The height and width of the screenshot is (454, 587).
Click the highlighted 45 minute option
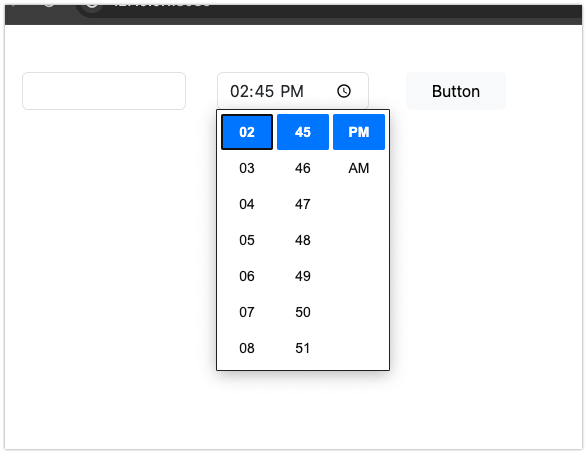(x=302, y=132)
